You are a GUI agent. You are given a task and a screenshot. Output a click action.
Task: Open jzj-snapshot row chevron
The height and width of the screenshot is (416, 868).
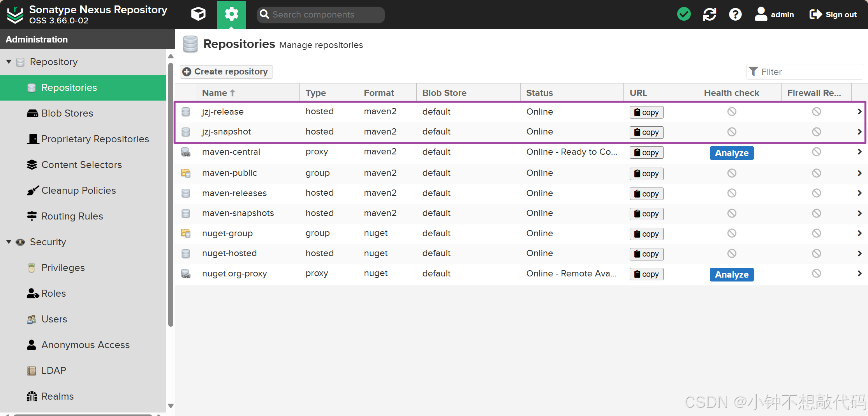(x=859, y=132)
